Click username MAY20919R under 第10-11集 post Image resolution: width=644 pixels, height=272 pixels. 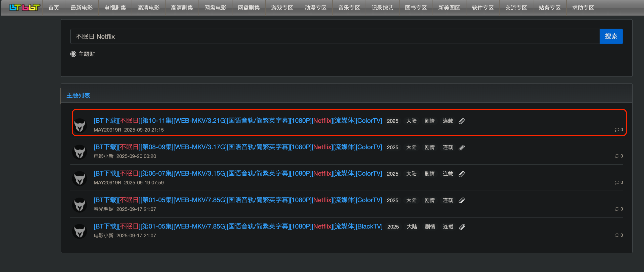107,130
